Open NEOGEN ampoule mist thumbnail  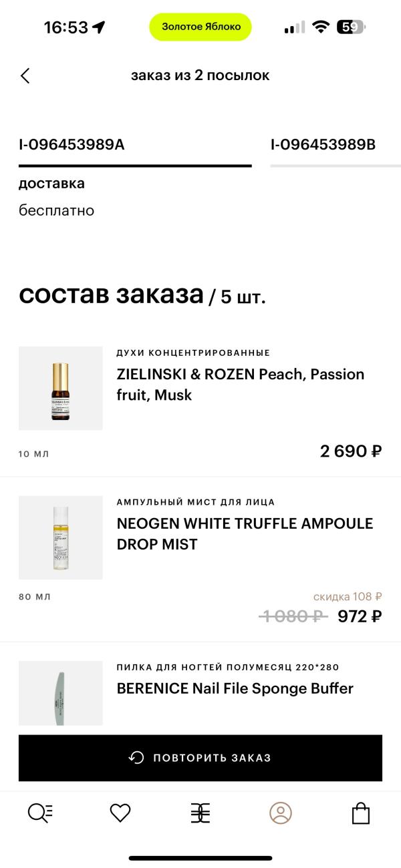click(x=61, y=537)
